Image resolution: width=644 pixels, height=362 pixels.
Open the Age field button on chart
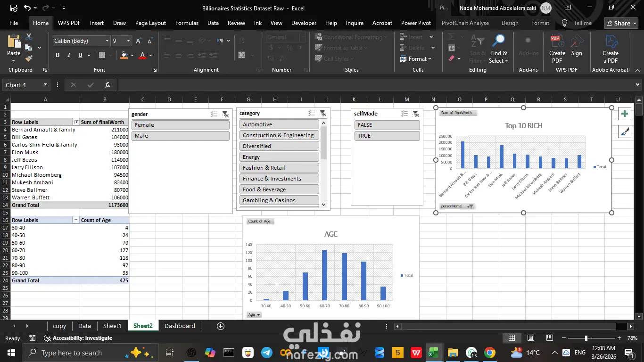pyautogui.click(x=254, y=314)
